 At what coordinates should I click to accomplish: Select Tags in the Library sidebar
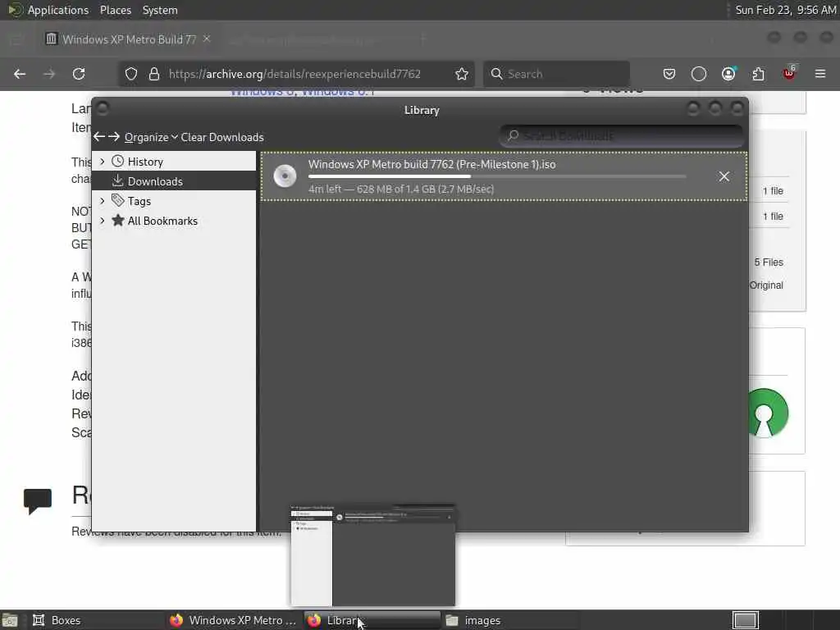tap(139, 201)
